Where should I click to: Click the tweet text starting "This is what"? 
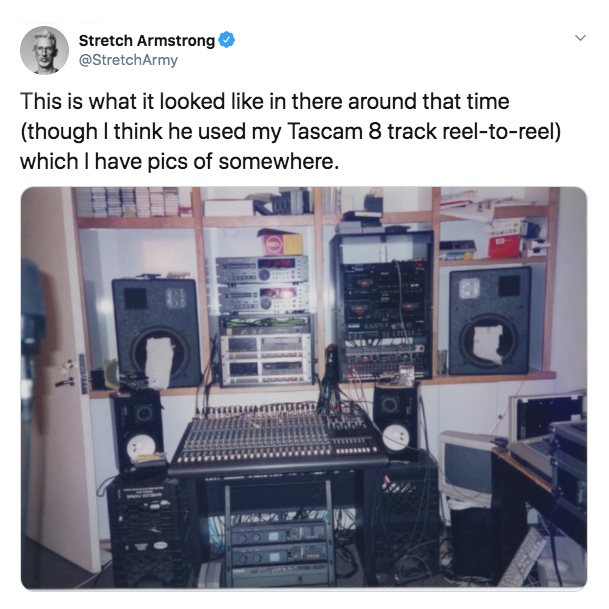291,131
